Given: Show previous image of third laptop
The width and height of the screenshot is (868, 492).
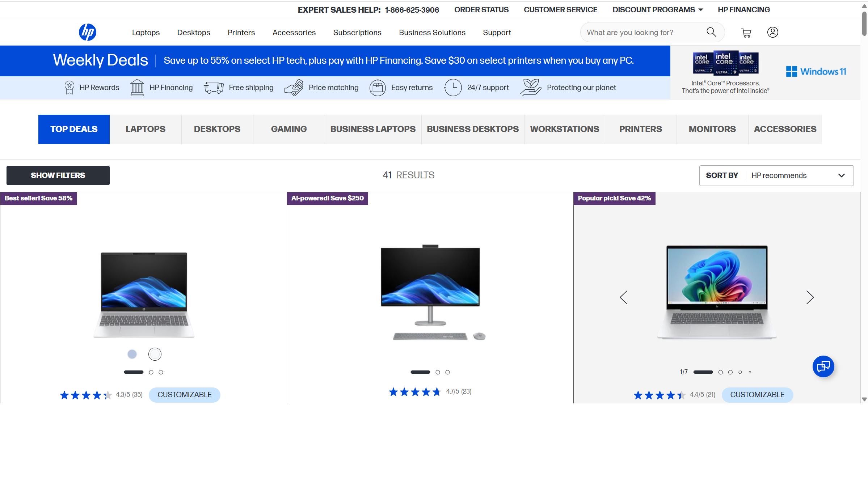Looking at the screenshot, I should tap(623, 297).
